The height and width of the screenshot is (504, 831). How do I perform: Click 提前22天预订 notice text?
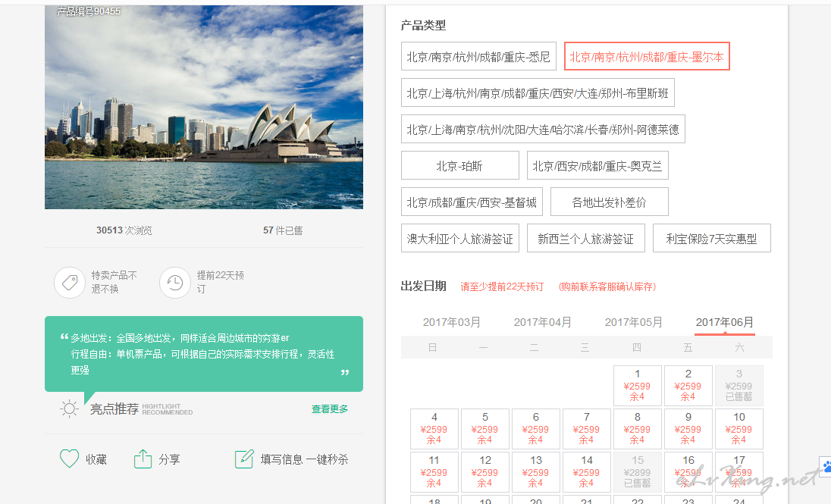221,282
